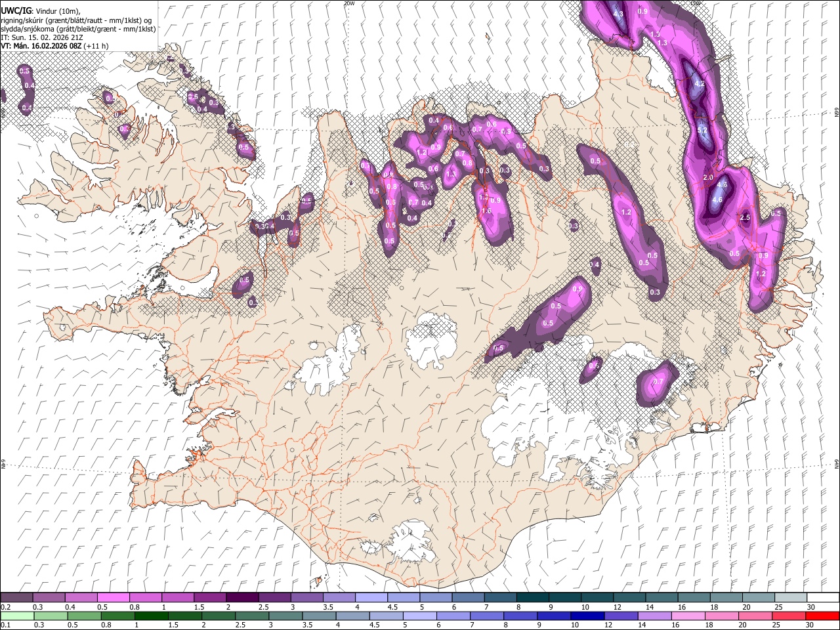
Task: Select the pure red 30 swatch in lower legend
Action: (x=822, y=616)
